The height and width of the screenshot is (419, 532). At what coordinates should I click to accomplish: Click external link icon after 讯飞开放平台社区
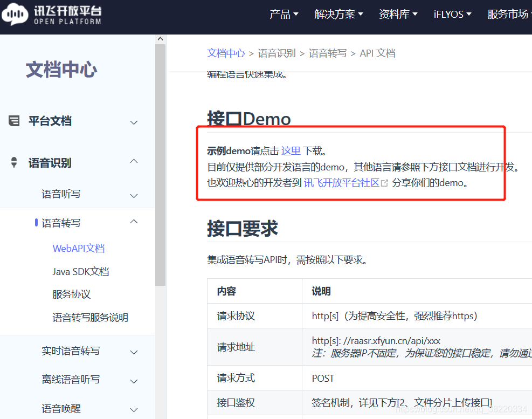tap(384, 183)
